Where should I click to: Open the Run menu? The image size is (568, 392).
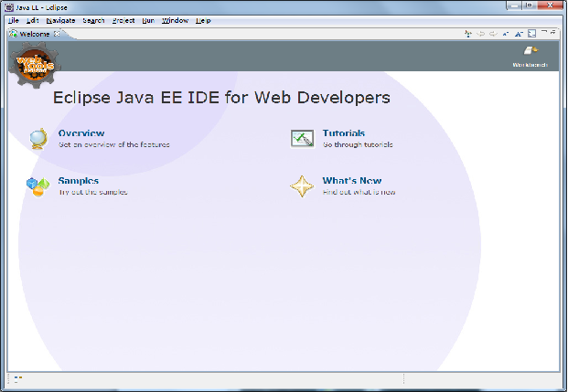148,21
